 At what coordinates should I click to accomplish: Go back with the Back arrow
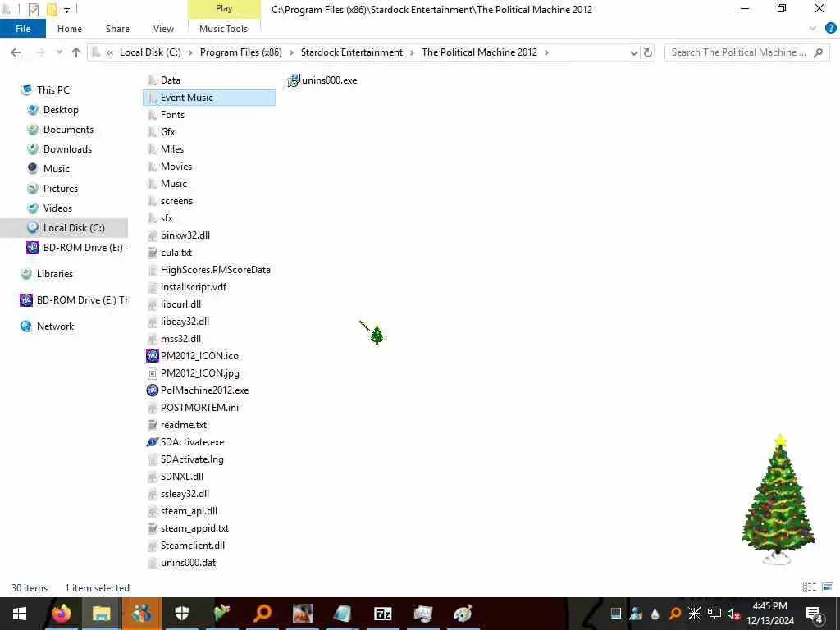pyautogui.click(x=16, y=52)
